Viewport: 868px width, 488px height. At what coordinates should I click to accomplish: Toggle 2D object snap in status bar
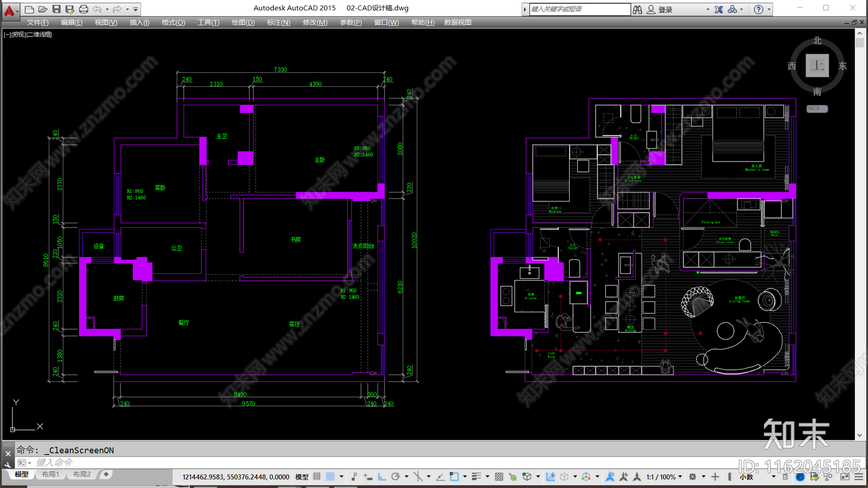tap(454, 477)
